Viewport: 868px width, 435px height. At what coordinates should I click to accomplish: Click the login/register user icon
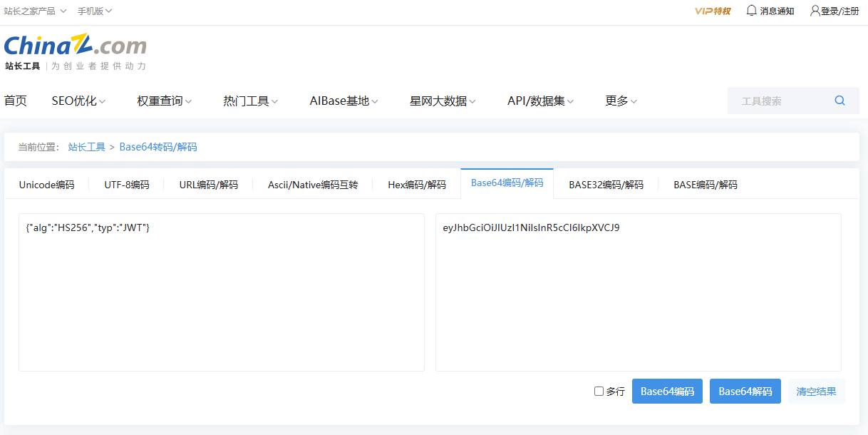(x=815, y=11)
